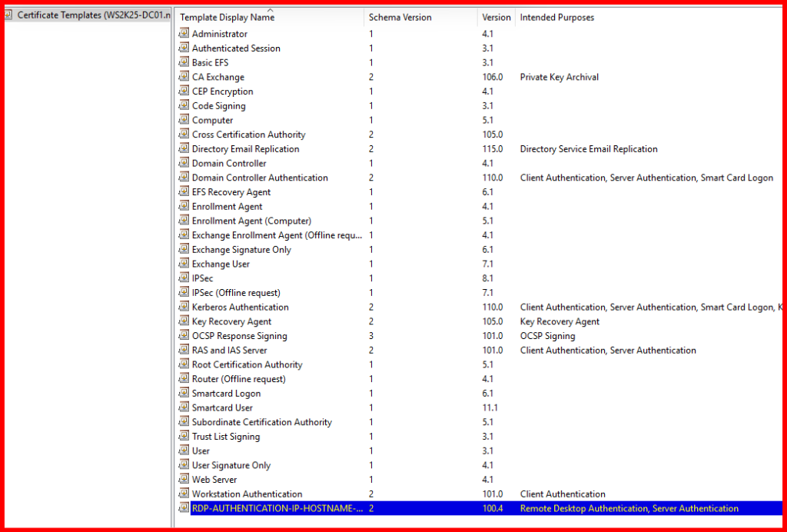787x532 pixels.
Task: Click the Directory Email Replication icon
Action: coord(184,149)
